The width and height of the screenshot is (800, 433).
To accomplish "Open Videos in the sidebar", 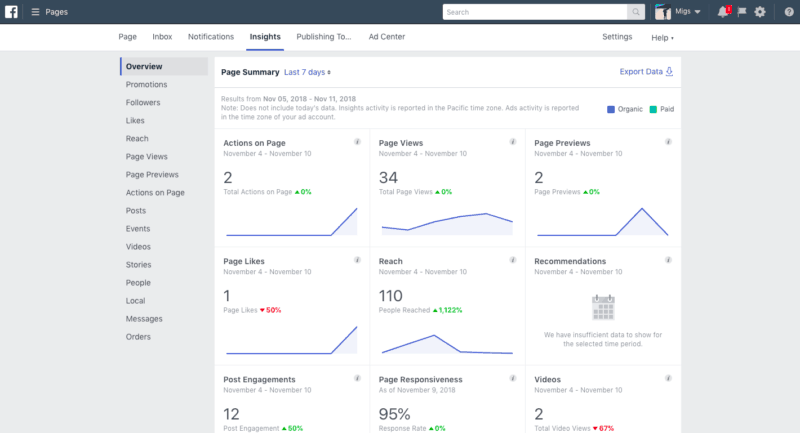I will (x=138, y=247).
